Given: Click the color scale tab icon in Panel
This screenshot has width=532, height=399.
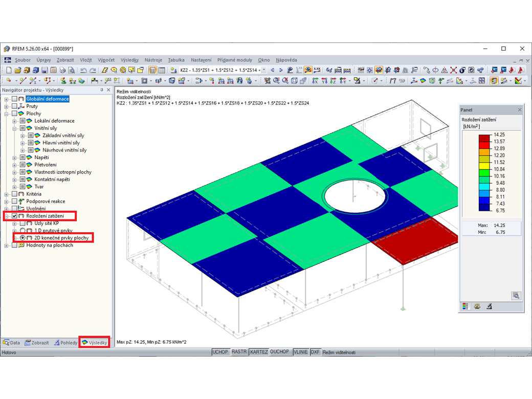Looking at the screenshot, I should click(465, 306).
